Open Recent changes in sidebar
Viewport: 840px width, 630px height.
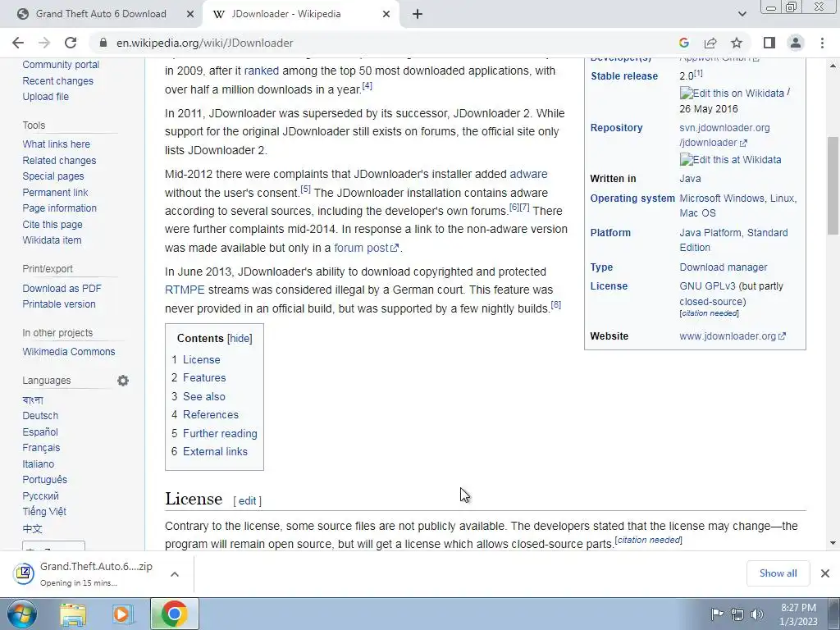click(x=58, y=81)
